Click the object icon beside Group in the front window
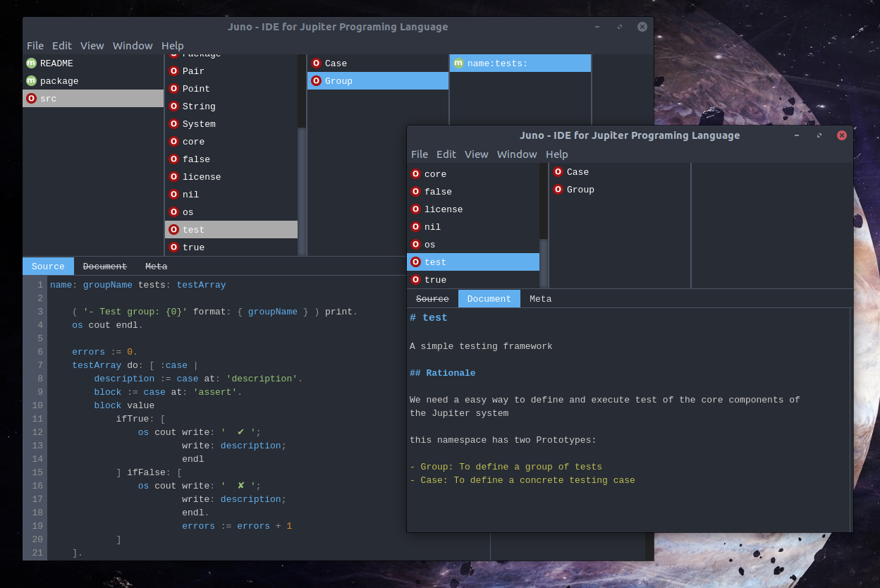Viewport: 880px width, 588px height. (x=558, y=190)
